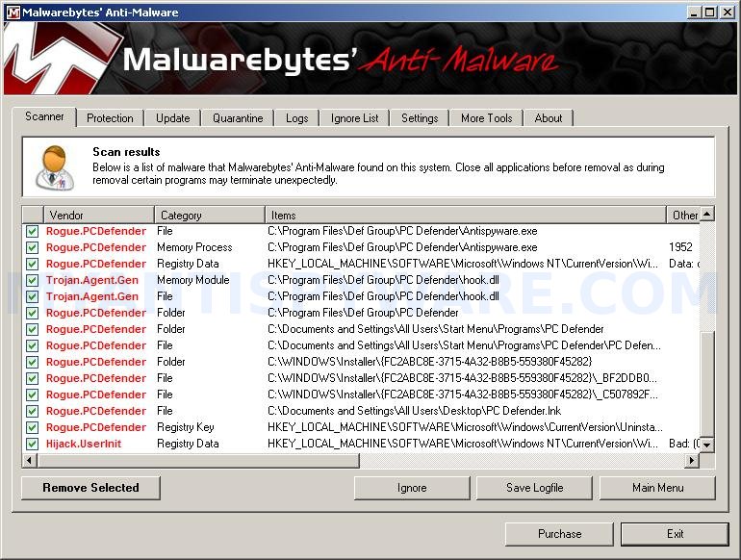Toggle checkbox for Trojan.Agent.Gen File hook.dll
Screen dimensions: 741x560
pos(32,296)
